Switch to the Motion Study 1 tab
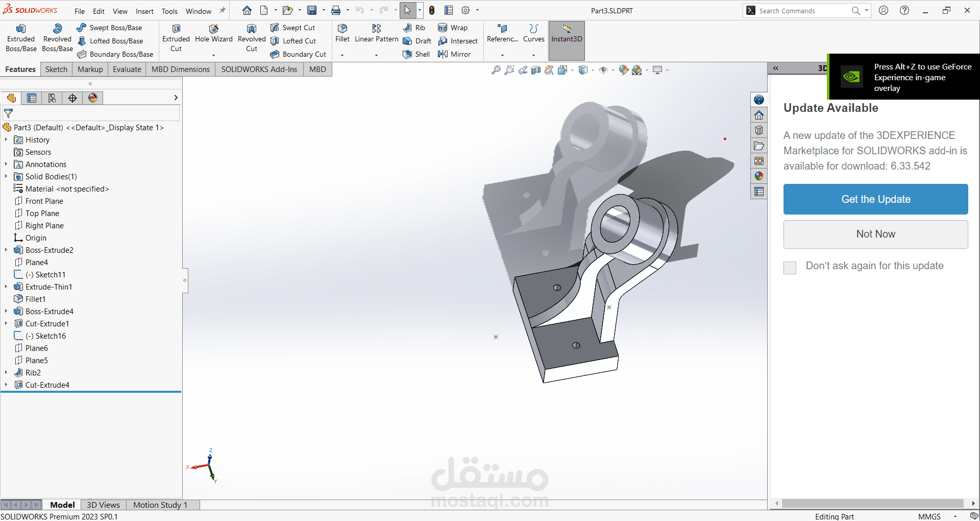This screenshot has width=980, height=521. pos(160,505)
